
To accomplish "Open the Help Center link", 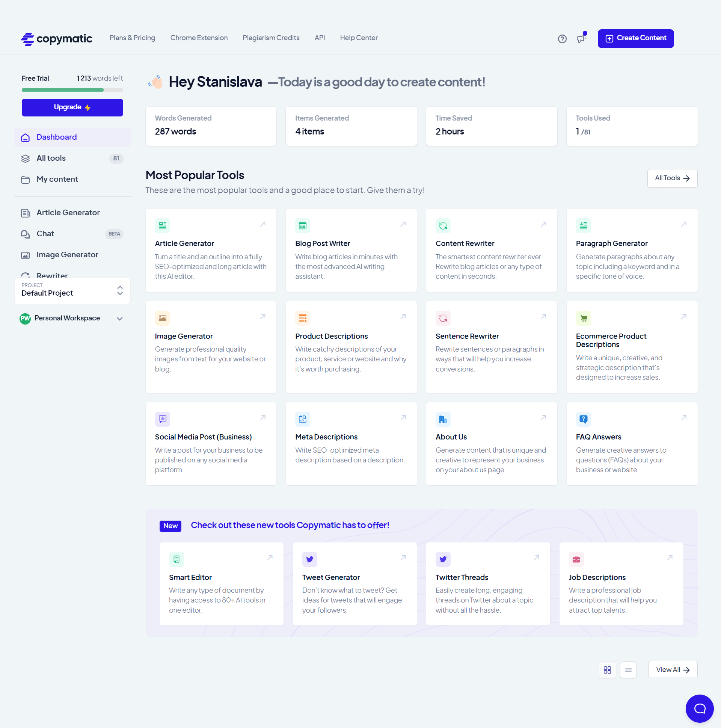I will point(359,38).
